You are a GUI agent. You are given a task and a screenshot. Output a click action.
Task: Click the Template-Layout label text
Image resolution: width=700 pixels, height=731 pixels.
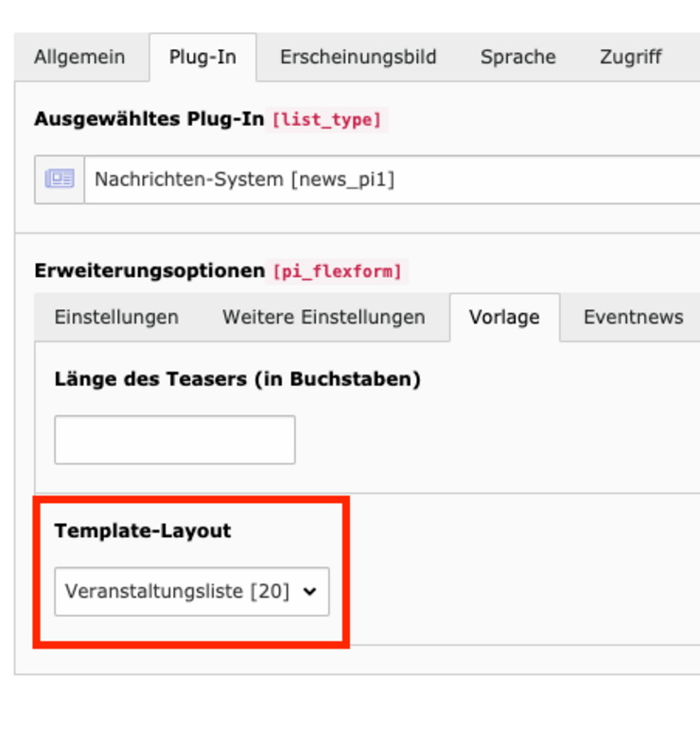click(143, 531)
